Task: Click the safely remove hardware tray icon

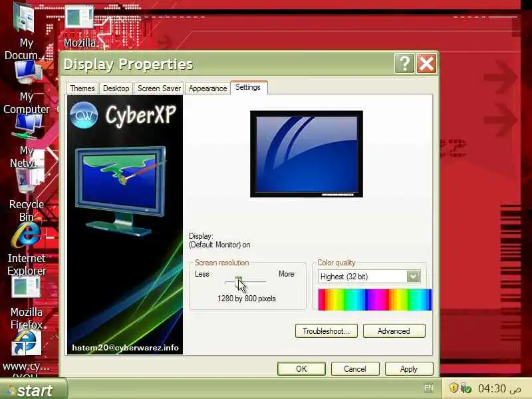Action: click(466, 388)
